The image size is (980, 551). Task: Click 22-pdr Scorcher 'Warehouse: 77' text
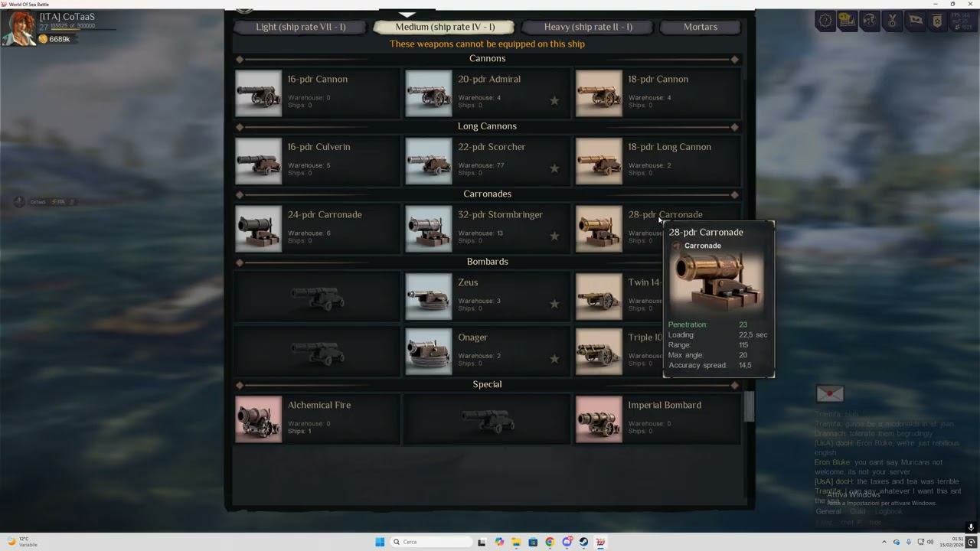pyautogui.click(x=481, y=165)
